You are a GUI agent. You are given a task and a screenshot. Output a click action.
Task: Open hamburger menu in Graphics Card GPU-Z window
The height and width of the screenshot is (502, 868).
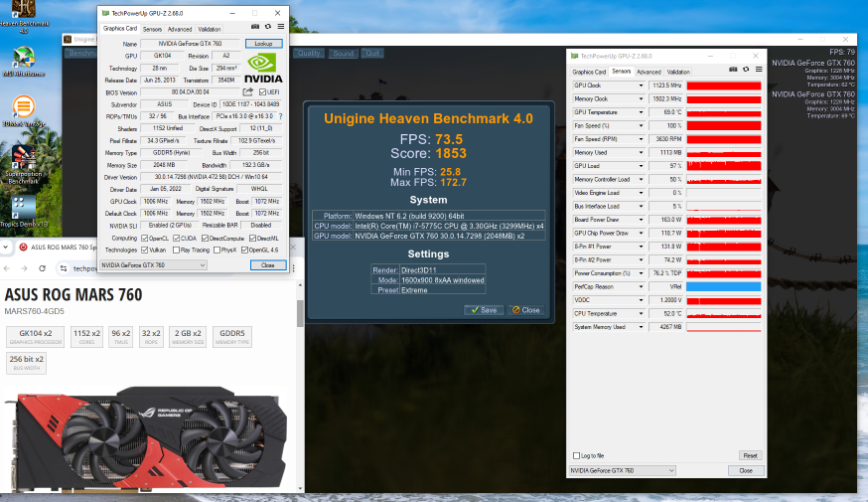point(281,27)
